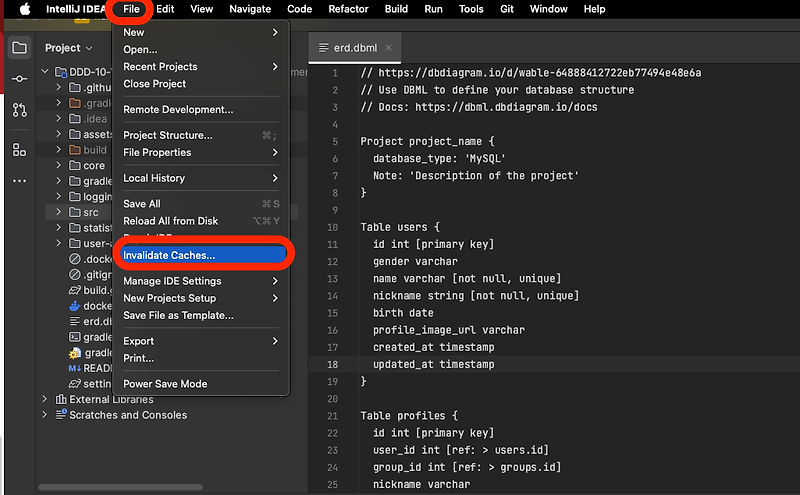Select the Scratches and Consoles icon
The image size is (800, 495).
[x=61, y=415]
